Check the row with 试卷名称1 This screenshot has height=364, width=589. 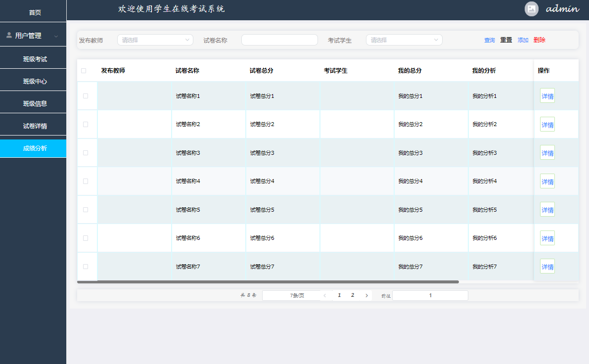point(86,96)
